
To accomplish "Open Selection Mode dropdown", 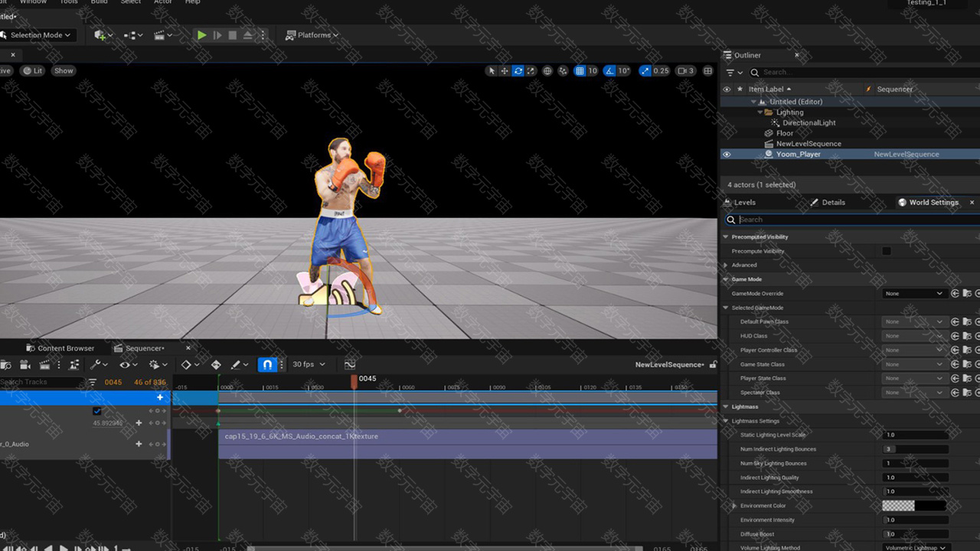I will [x=35, y=35].
